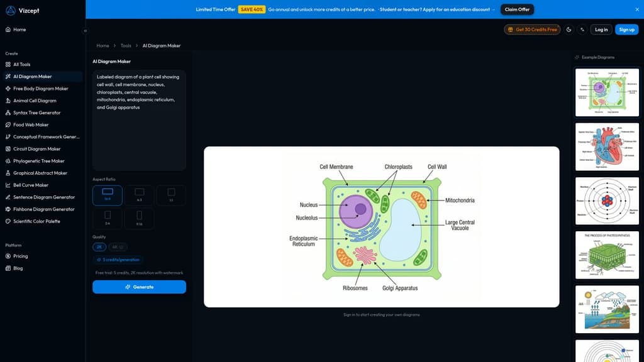This screenshot has width=644, height=362.
Task: Open the plant cell example thumbnail
Action: pyautogui.click(x=607, y=92)
